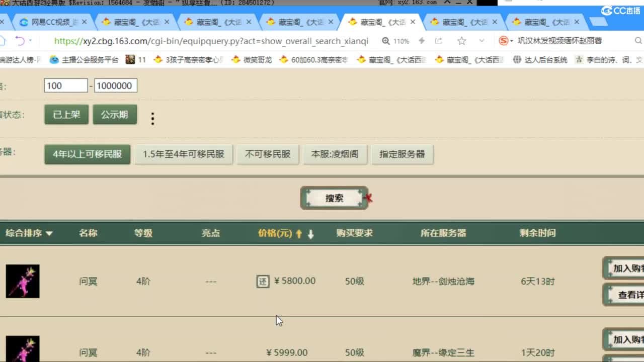Image resolution: width=644 pixels, height=362 pixels.
Task: Select the 不可移民服 filter
Action: pyautogui.click(x=268, y=154)
